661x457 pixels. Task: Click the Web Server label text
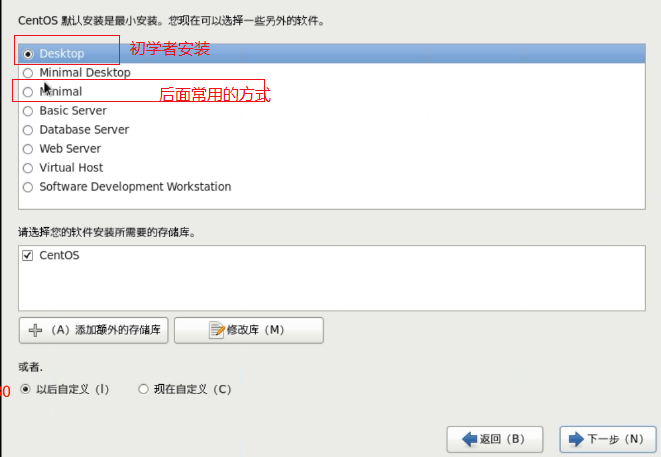[x=70, y=148]
